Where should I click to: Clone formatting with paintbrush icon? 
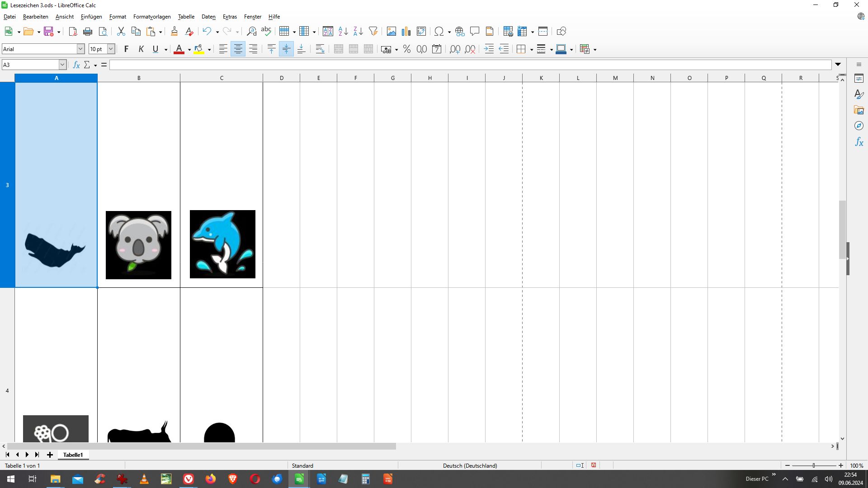[x=174, y=31]
